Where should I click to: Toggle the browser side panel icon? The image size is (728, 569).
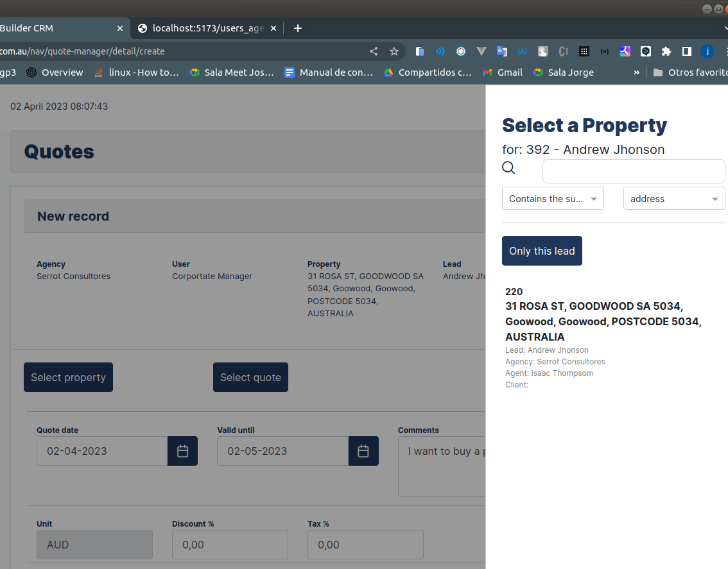[x=686, y=51]
